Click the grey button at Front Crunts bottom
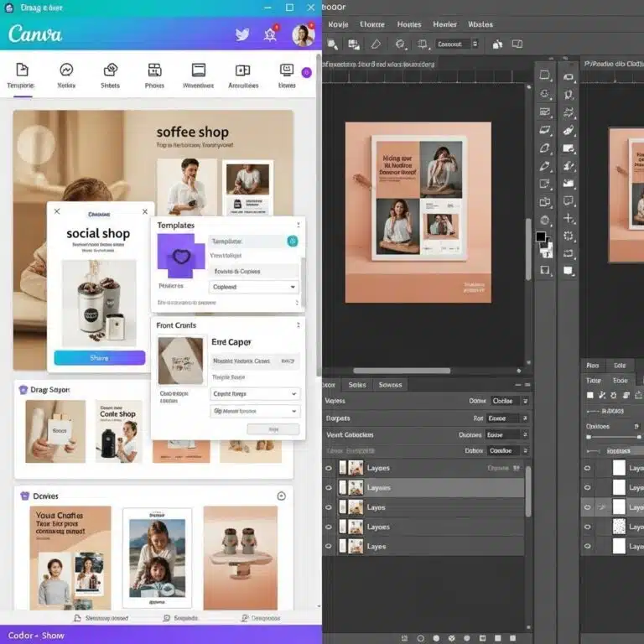 tap(273, 429)
